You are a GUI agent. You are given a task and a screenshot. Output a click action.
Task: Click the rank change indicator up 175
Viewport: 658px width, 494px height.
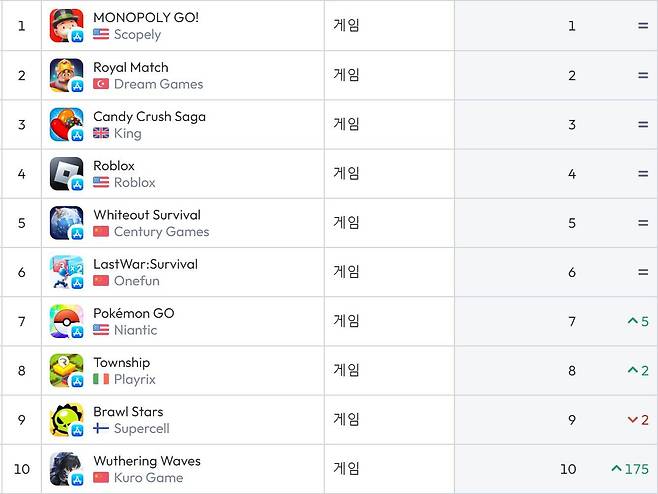point(630,469)
